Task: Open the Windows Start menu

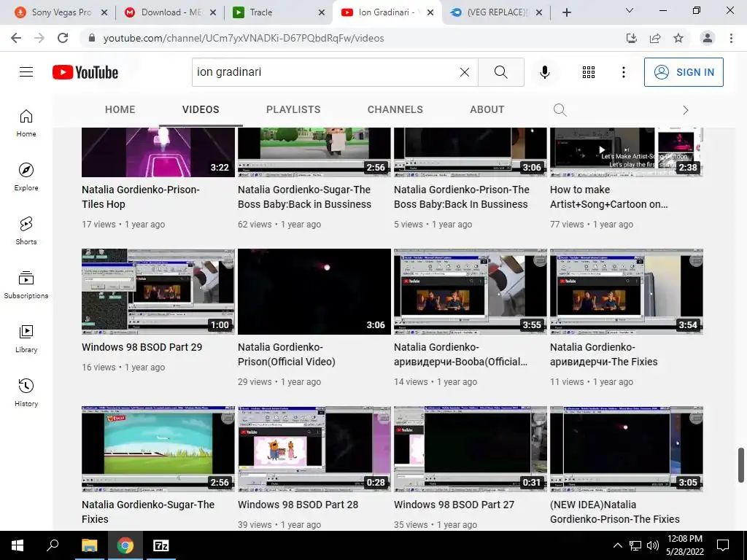Action: (18, 545)
